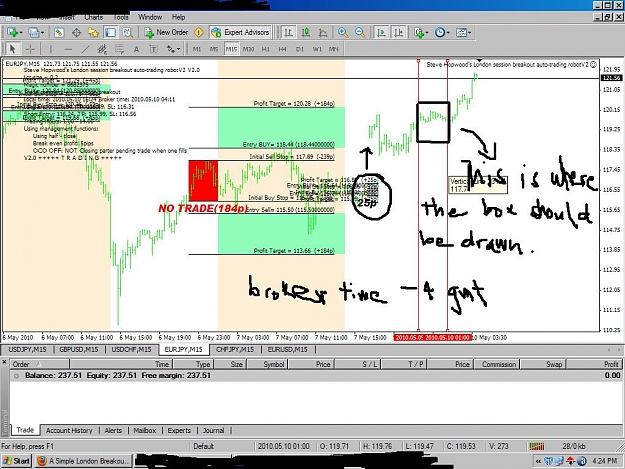Viewport: 625px width, 469px height.
Task: Select the Vertical Line drawing tool
Action: 51,49
